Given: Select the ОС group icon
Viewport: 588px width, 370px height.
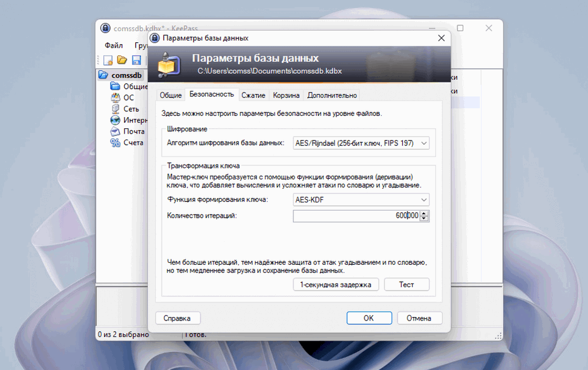Looking at the screenshot, I should 115,98.
